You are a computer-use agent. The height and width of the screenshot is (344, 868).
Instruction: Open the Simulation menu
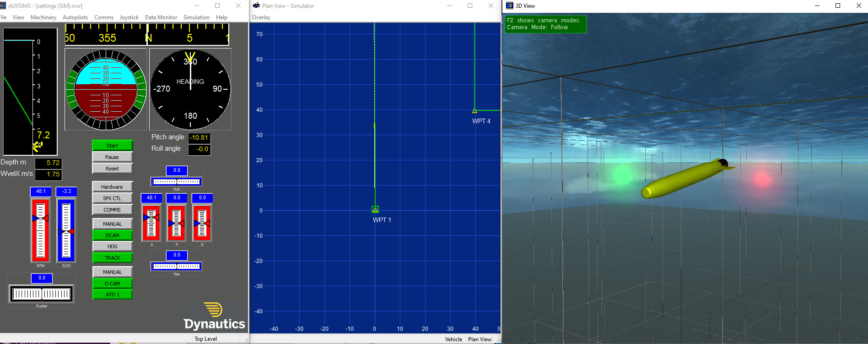coord(196,17)
